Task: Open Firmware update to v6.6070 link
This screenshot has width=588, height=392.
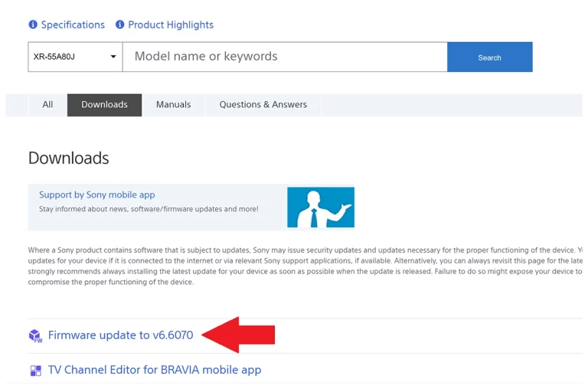Action: (x=120, y=335)
